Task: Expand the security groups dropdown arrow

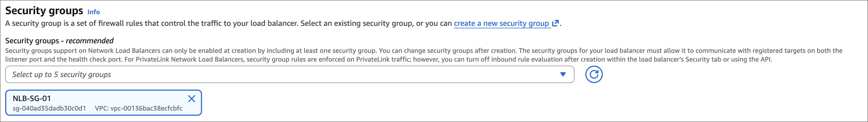Action: pyautogui.click(x=563, y=75)
